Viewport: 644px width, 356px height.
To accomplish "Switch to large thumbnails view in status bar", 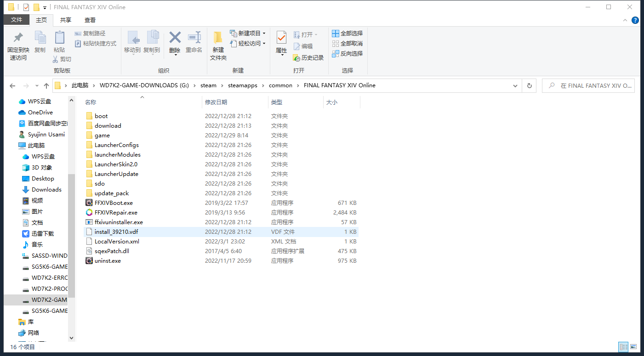I will (x=633, y=347).
